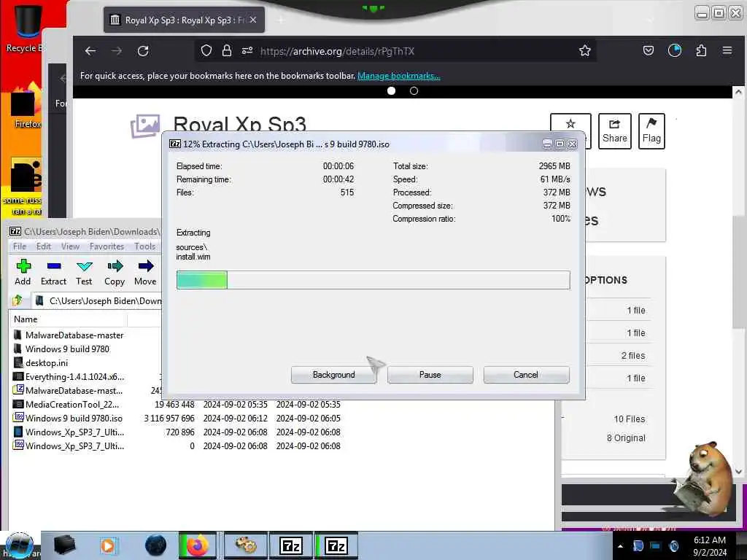Select the Royal Xp Sp3 Firefox tab
The width and height of the screenshot is (747, 560).
(184, 20)
